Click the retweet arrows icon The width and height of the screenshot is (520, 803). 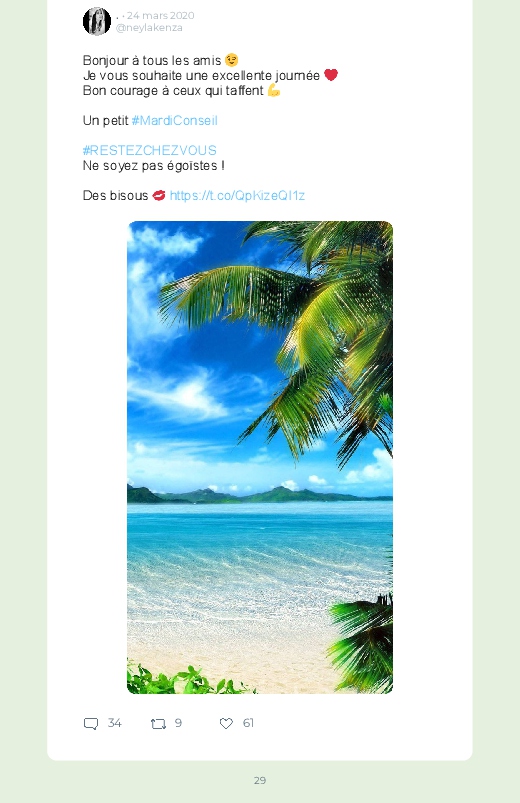coord(158,724)
